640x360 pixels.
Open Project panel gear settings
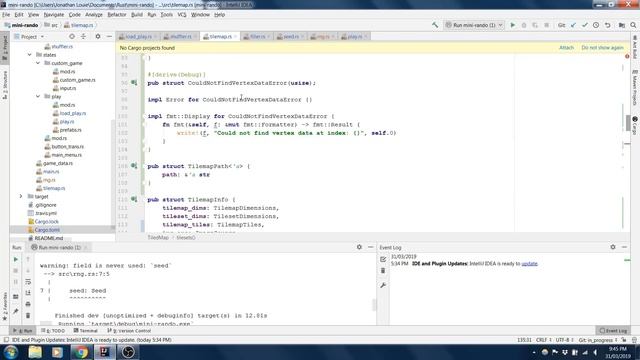click(x=98, y=36)
